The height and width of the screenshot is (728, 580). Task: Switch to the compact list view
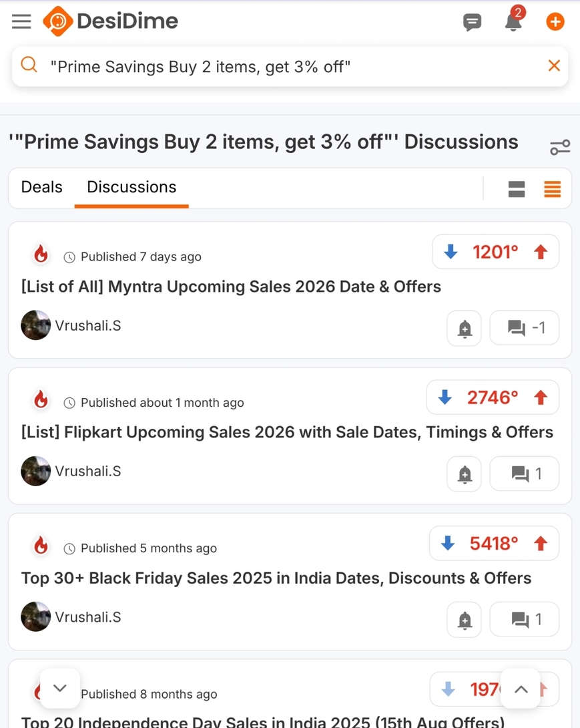coord(552,189)
